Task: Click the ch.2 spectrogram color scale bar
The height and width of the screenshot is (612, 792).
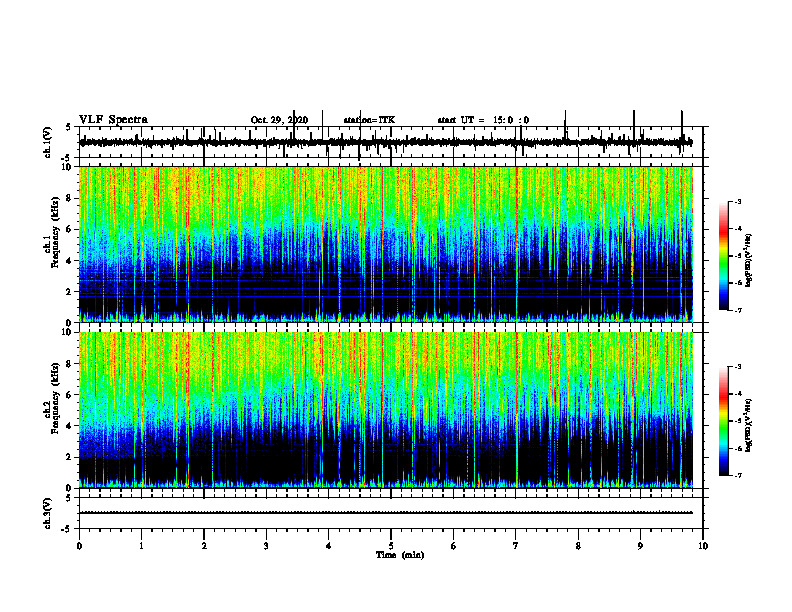Action: (x=724, y=421)
